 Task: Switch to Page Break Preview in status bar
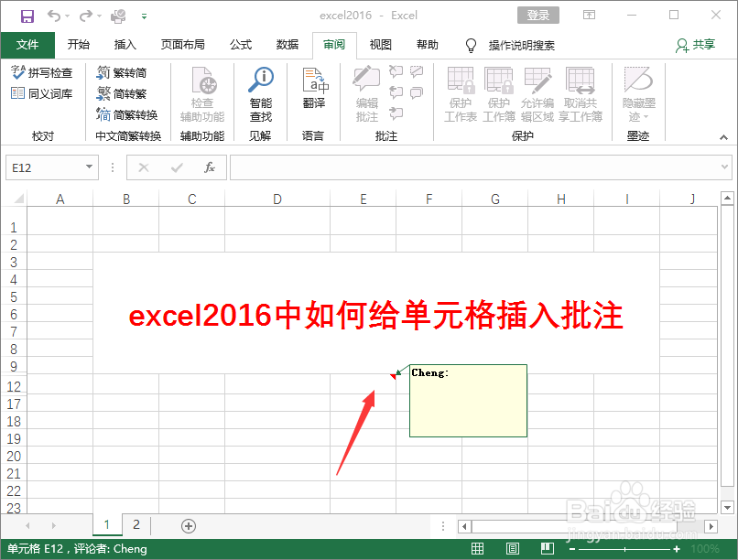coord(547,549)
